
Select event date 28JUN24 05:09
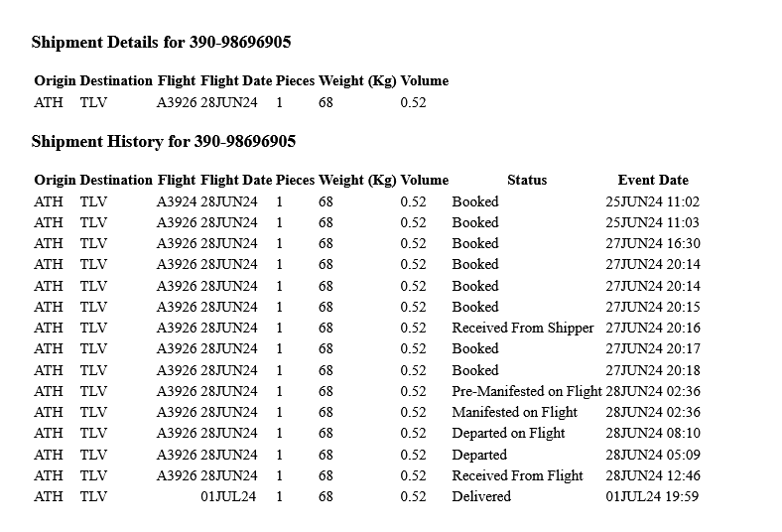coord(652,455)
